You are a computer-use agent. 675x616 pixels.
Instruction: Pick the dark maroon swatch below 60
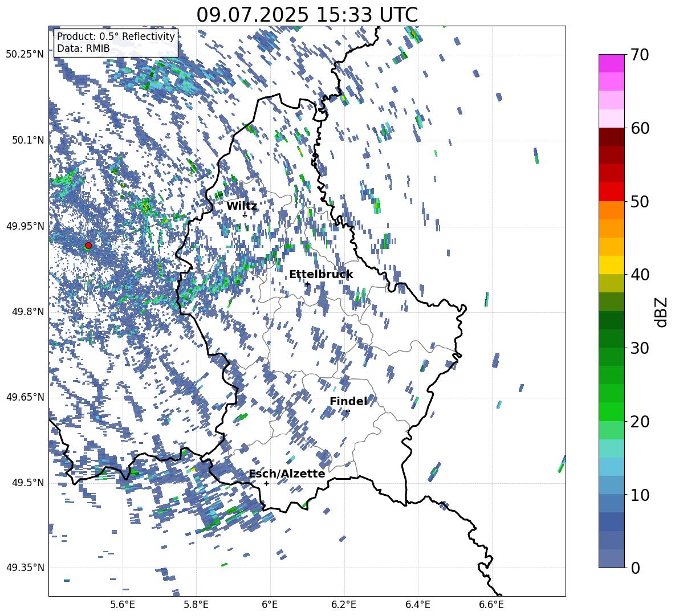[x=612, y=137]
